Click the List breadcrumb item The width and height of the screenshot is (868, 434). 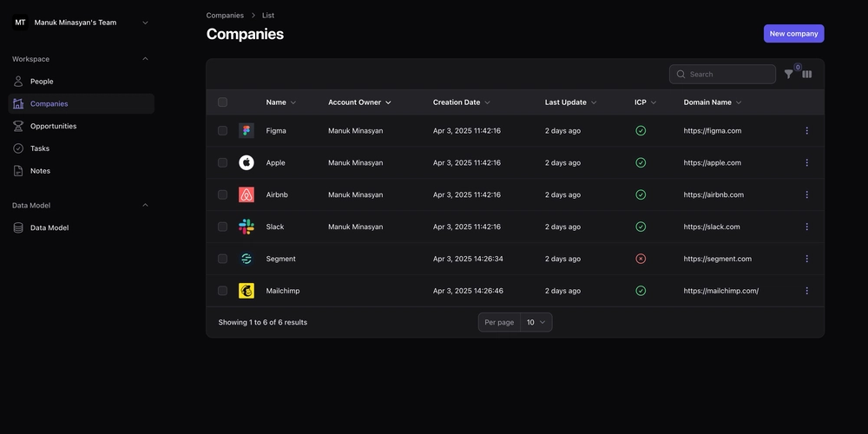(x=268, y=16)
